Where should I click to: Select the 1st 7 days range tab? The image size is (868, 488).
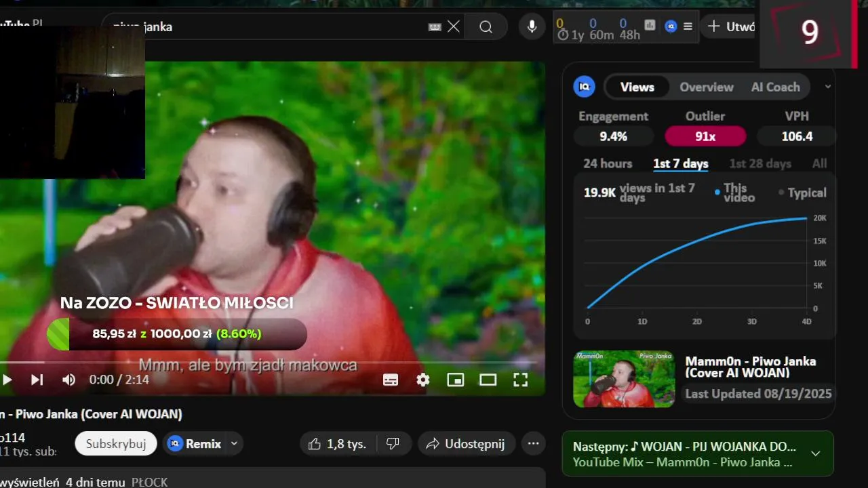tap(681, 163)
